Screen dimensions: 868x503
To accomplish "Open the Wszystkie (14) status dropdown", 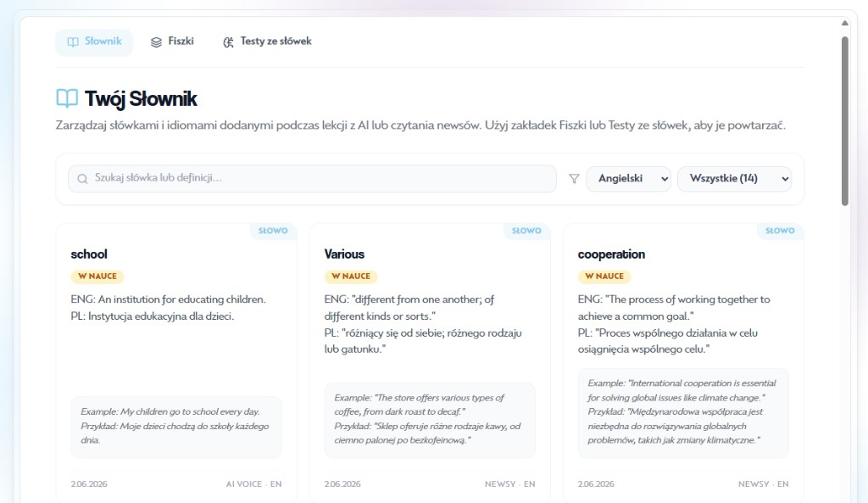I will pyautogui.click(x=735, y=179).
